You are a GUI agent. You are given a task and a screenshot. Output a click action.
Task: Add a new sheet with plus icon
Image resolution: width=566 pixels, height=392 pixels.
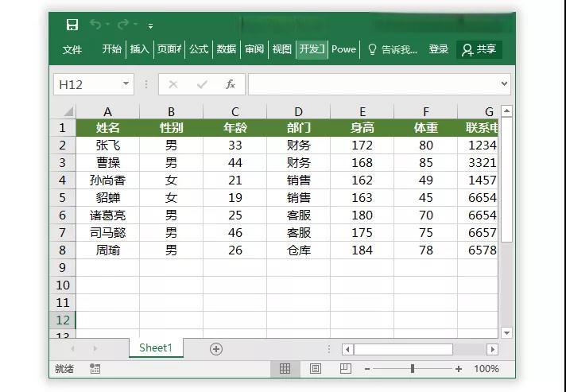215,349
